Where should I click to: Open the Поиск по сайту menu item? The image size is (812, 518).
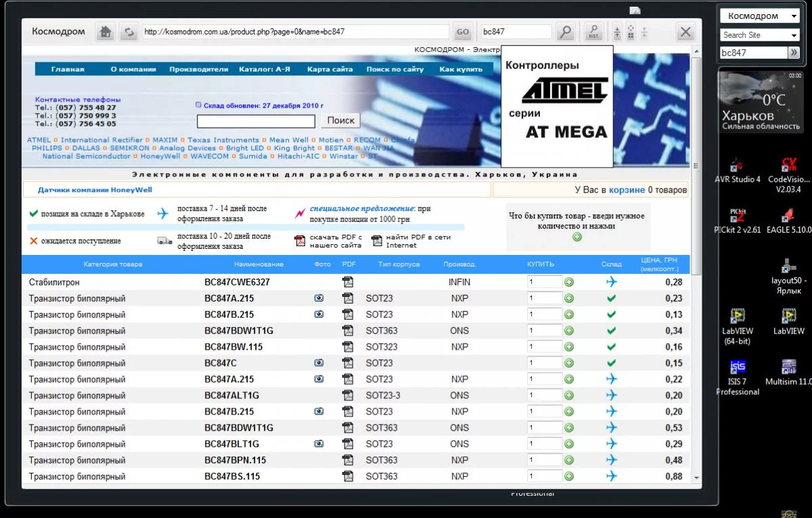point(395,69)
